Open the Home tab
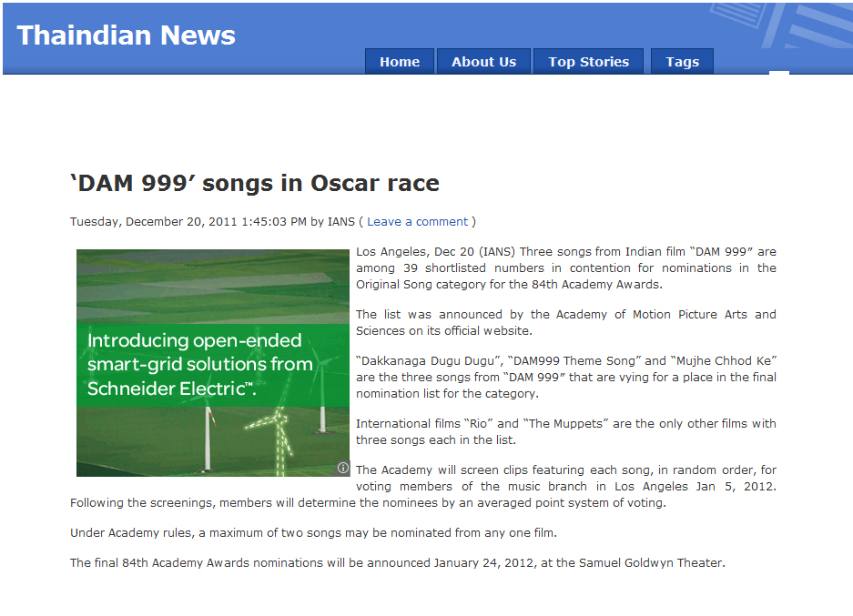853x616 pixels. coord(400,62)
